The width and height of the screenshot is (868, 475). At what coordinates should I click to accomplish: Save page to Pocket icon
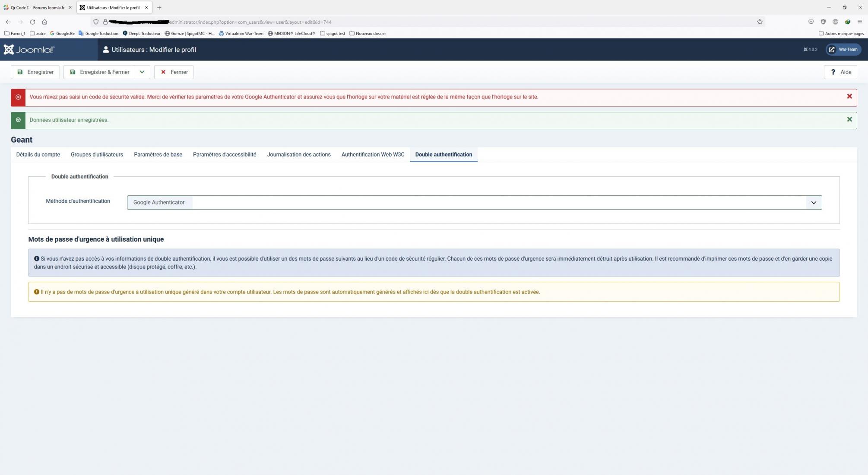point(811,22)
